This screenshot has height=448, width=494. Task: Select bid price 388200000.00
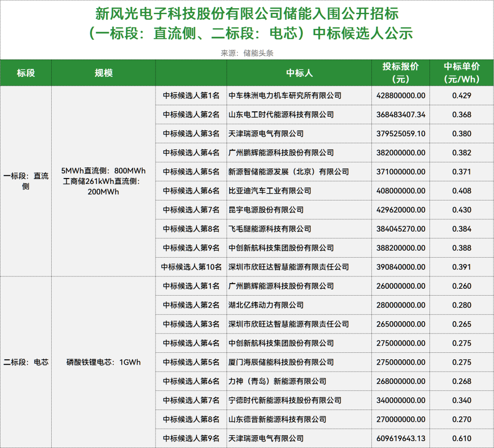pyautogui.click(x=401, y=248)
